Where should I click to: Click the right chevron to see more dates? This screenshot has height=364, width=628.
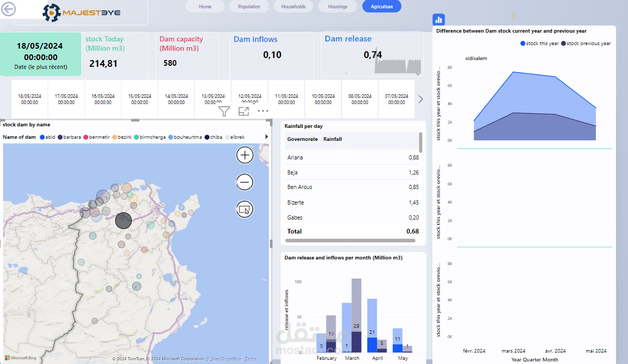click(x=420, y=99)
